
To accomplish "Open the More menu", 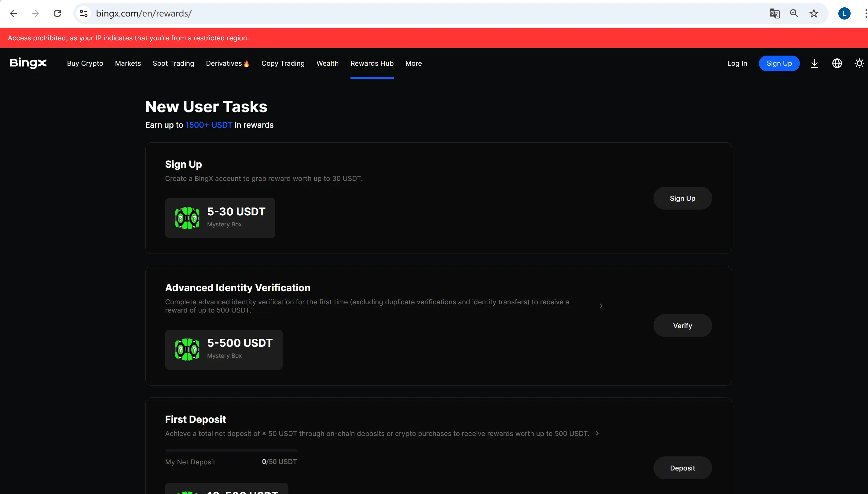I will click(413, 64).
